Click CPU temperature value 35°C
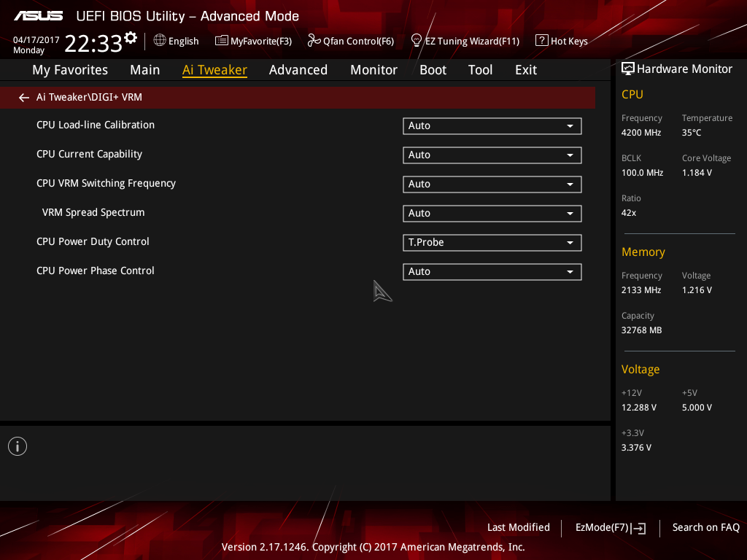The image size is (747, 560). click(x=692, y=133)
